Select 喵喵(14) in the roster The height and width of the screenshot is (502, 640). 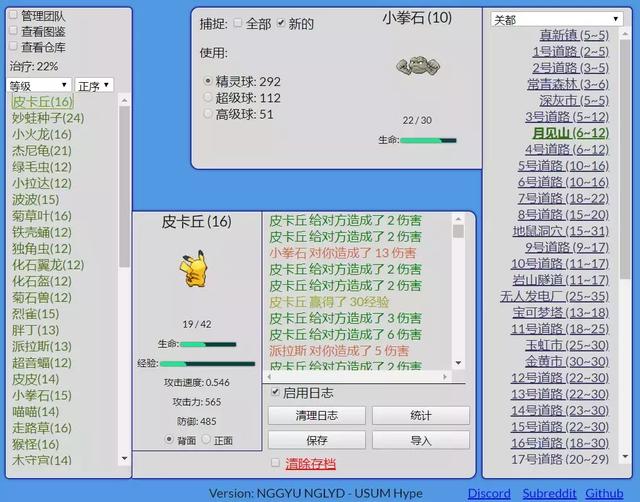(x=36, y=412)
